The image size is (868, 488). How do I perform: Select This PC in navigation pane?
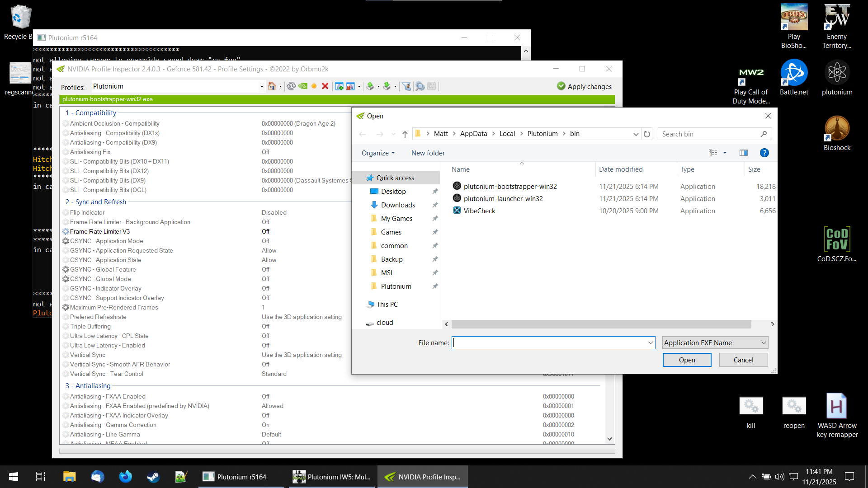[387, 304]
